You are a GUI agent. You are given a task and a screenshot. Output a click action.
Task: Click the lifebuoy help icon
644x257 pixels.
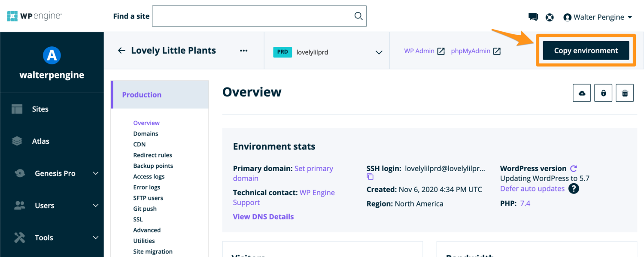point(550,17)
